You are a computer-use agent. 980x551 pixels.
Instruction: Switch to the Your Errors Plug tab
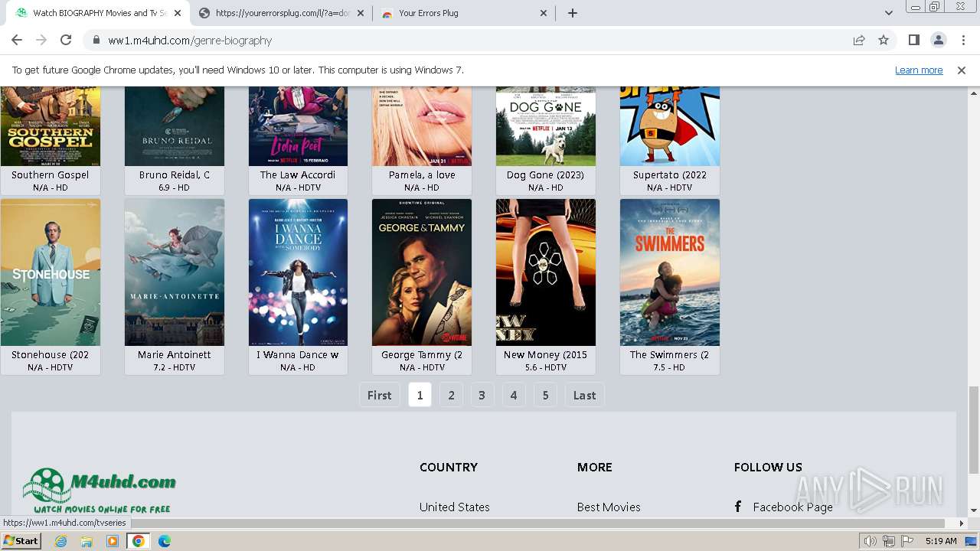464,13
